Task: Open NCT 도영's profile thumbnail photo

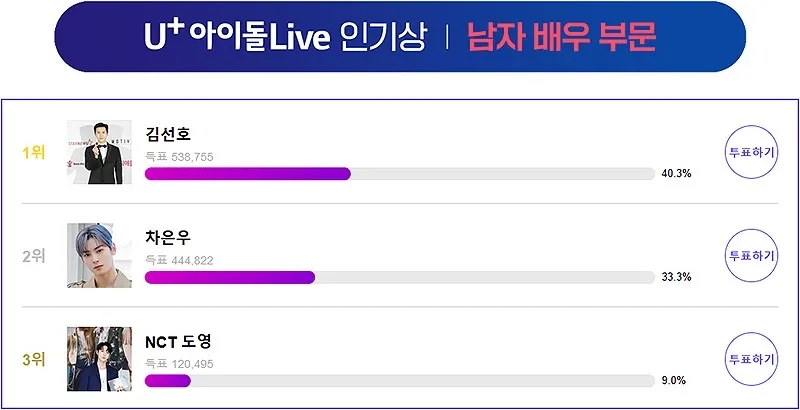Action: [99, 359]
